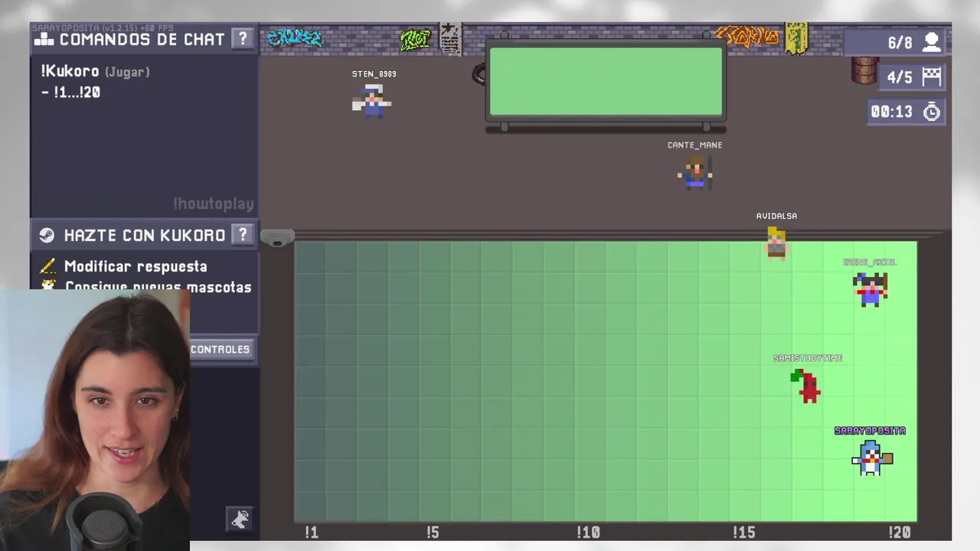
Task: Click the !10 scale marker
Action: tap(588, 532)
